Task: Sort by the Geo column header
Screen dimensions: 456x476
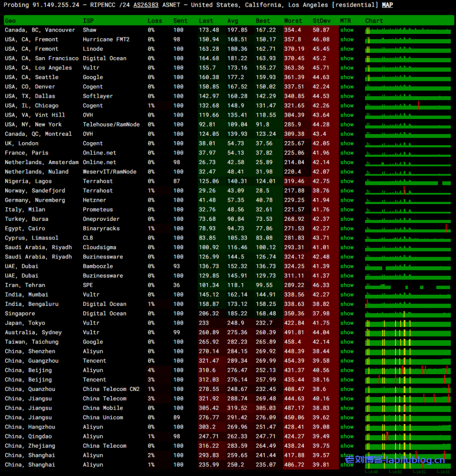Action: [x=10, y=21]
